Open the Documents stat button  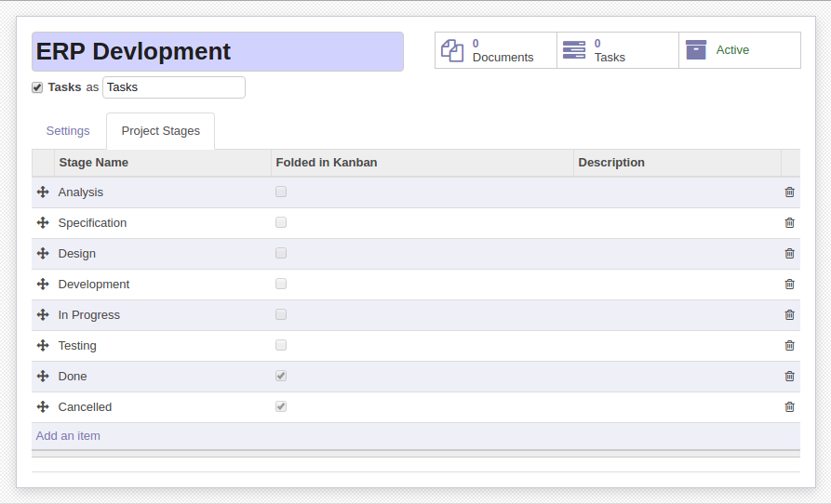[x=495, y=50]
